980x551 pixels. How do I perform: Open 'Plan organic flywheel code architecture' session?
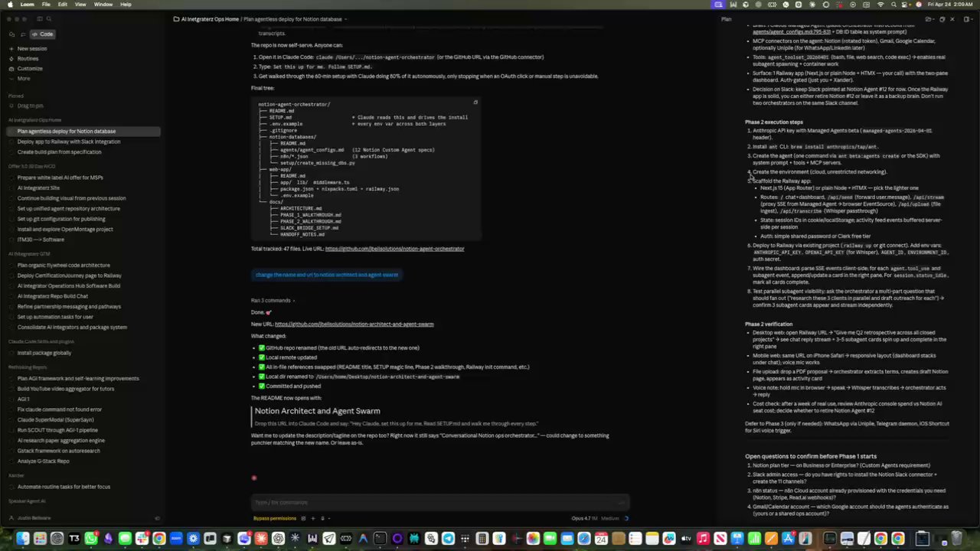[x=64, y=266]
